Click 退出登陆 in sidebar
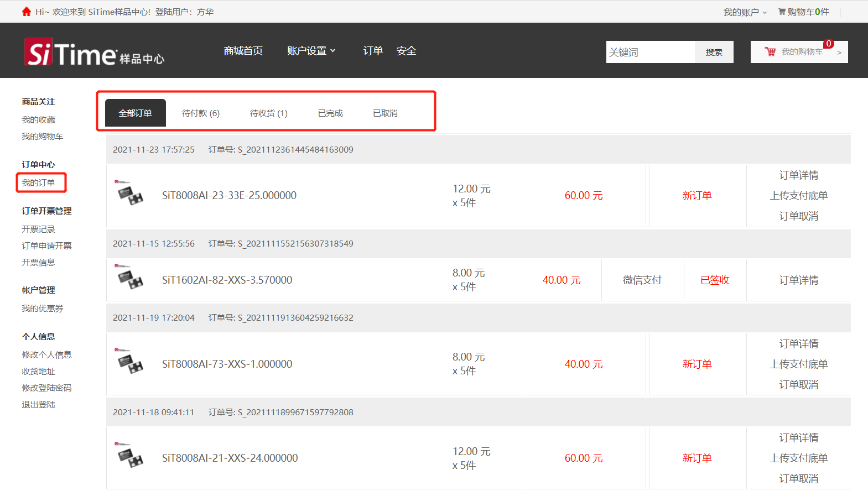The width and height of the screenshot is (868, 491). click(x=39, y=405)
